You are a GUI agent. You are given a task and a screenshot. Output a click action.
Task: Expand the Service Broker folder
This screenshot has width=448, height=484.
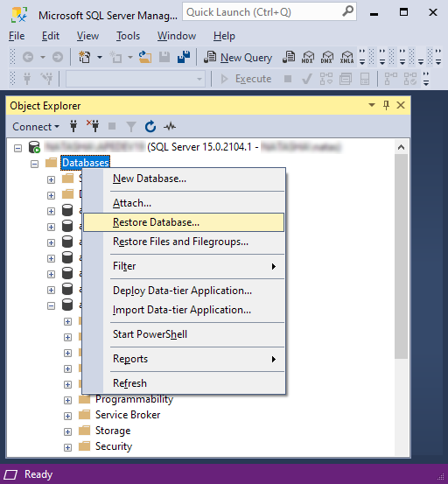pos(67,416)
